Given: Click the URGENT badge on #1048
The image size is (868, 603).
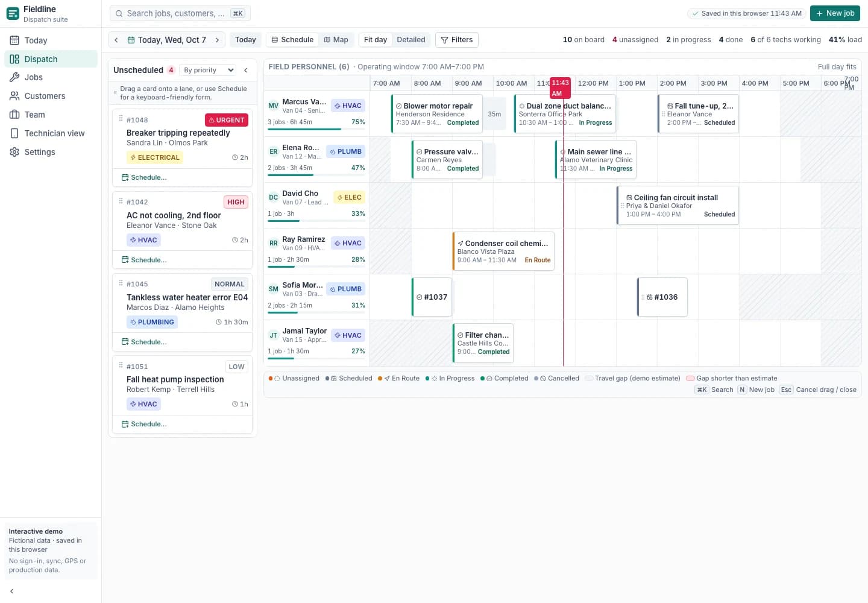Looking at the screenshot, I should 227,120.
